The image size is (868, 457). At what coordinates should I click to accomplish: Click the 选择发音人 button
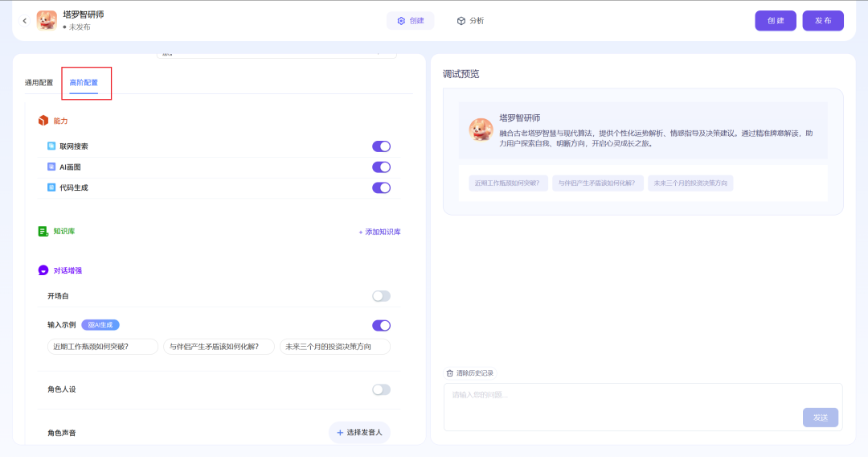pyautogui.click(x=359, y=433)
